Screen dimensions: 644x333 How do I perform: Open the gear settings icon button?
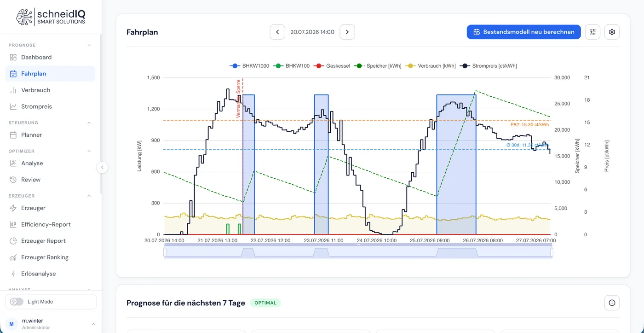612,32
